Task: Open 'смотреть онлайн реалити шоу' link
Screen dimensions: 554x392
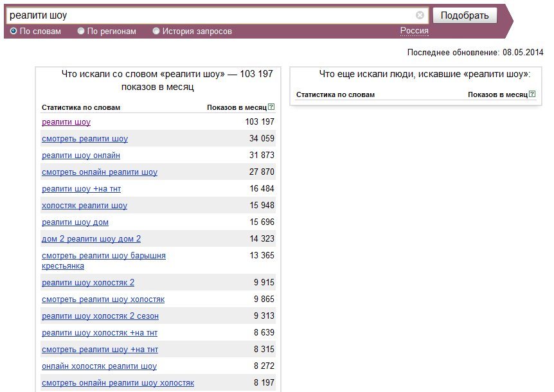Action: (x=100, y=172)
